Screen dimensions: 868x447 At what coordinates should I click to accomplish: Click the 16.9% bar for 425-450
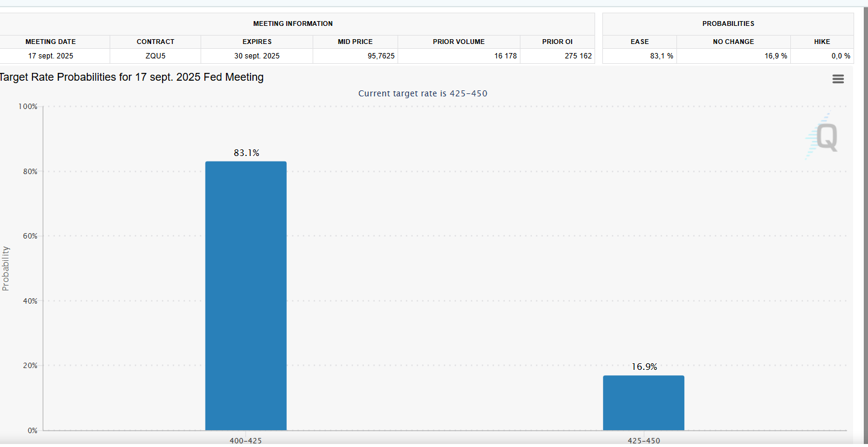click(x=643, y=403)
